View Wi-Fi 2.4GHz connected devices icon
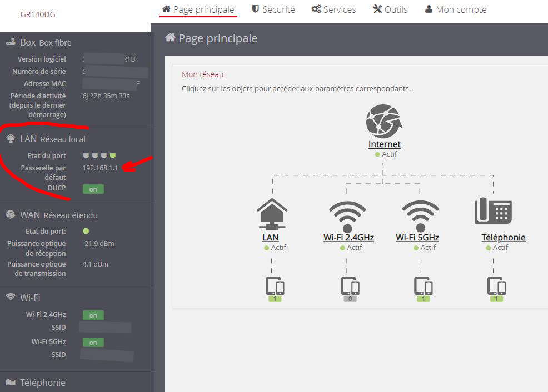This screenshot has width=548, height=392. [x=350, y=287]
